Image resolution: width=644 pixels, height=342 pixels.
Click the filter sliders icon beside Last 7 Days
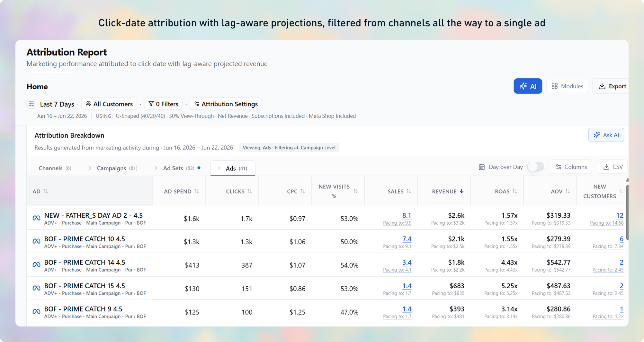pyautogui.click(x=31, y=104)
